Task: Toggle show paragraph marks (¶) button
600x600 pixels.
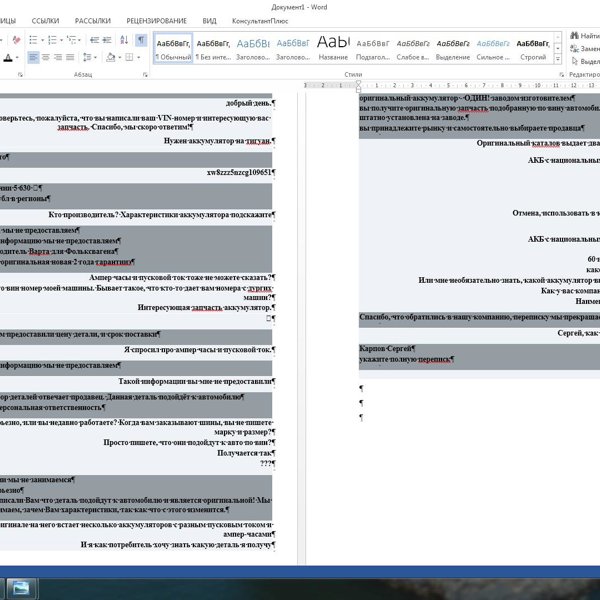Action: (141, 40)
